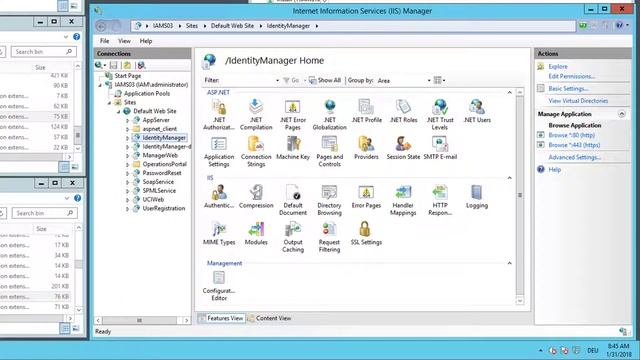Open Logging feature
The height and width of the screenshot is (360, 640).
(477, 196)
